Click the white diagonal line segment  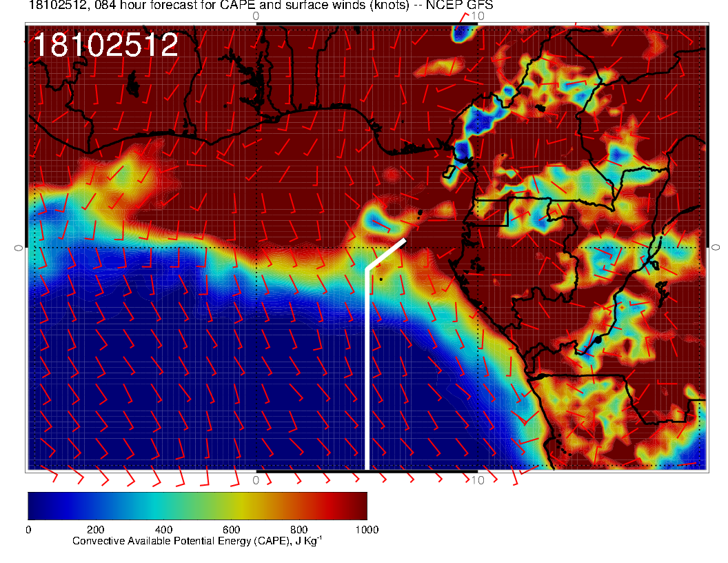click(386, 254)
